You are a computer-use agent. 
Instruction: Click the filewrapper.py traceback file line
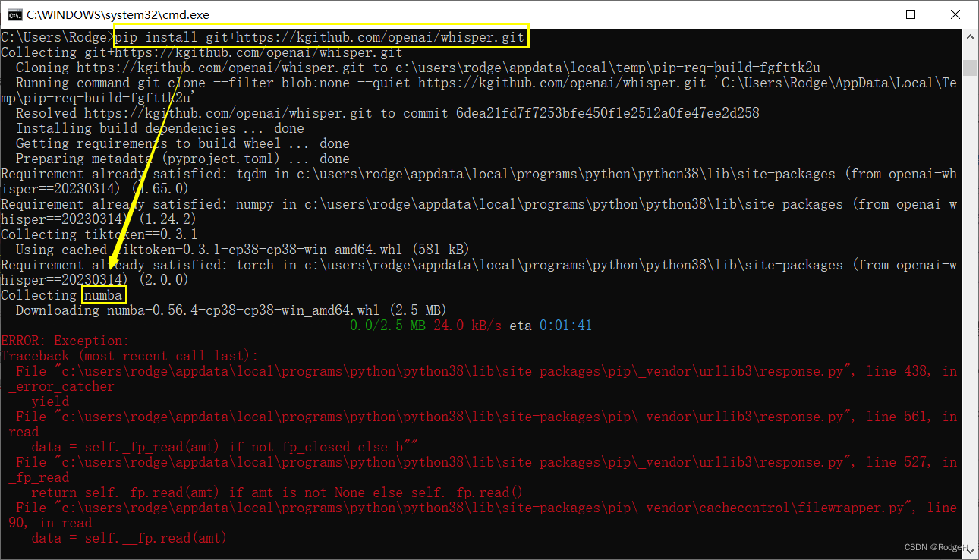pos(486,508)
